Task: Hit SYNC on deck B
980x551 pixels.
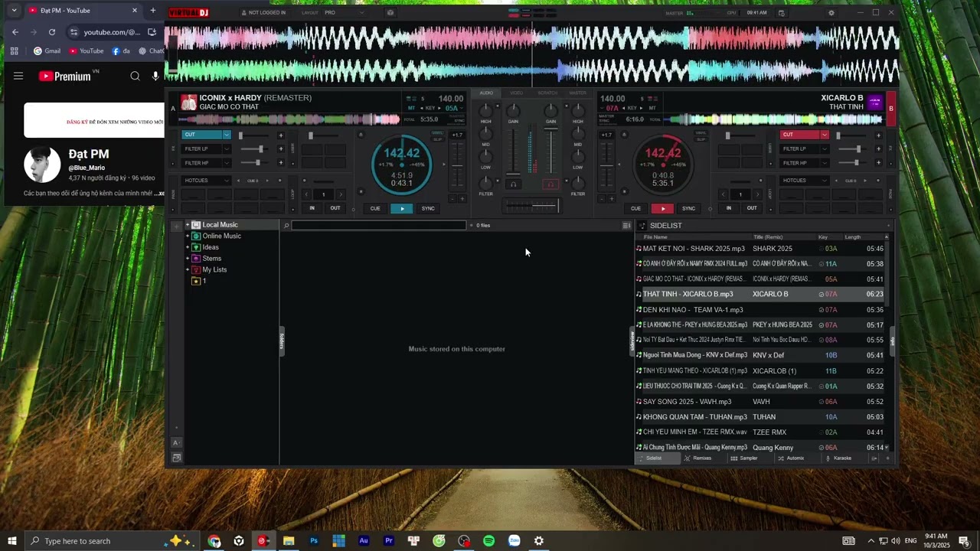Action: 688,208
